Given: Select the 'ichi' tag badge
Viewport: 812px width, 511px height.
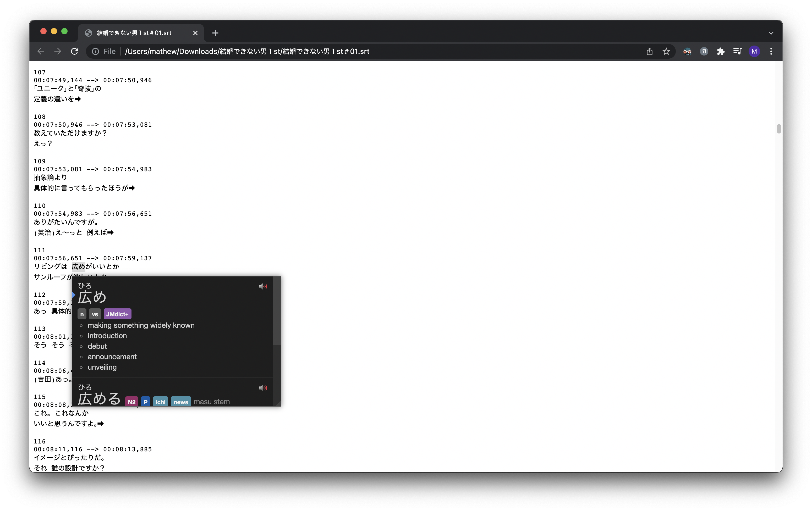Looking at the screenshot, I should point(160,402).
